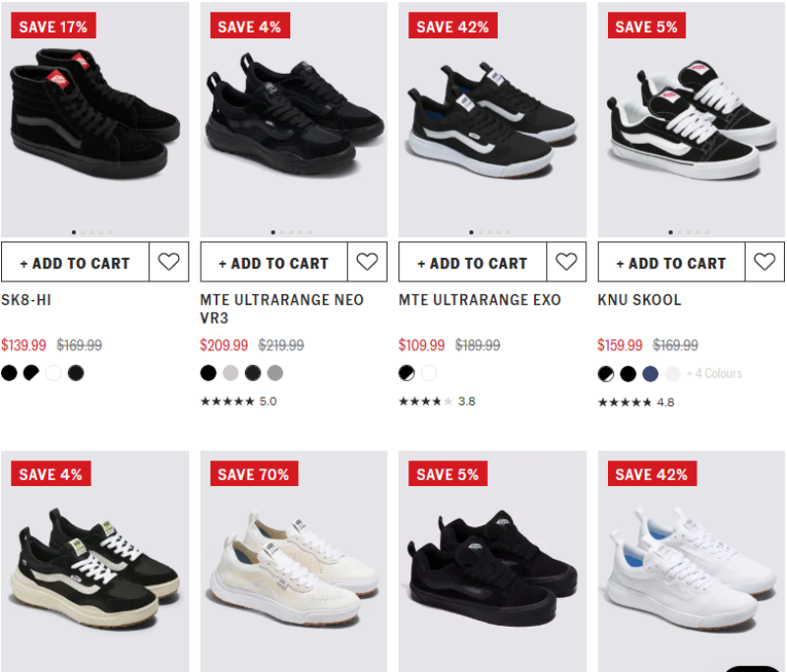Image resolution: width=787 pixels, height=672 pixels.
Task: Add SK8-HI to cart
Action: (76, 263)
